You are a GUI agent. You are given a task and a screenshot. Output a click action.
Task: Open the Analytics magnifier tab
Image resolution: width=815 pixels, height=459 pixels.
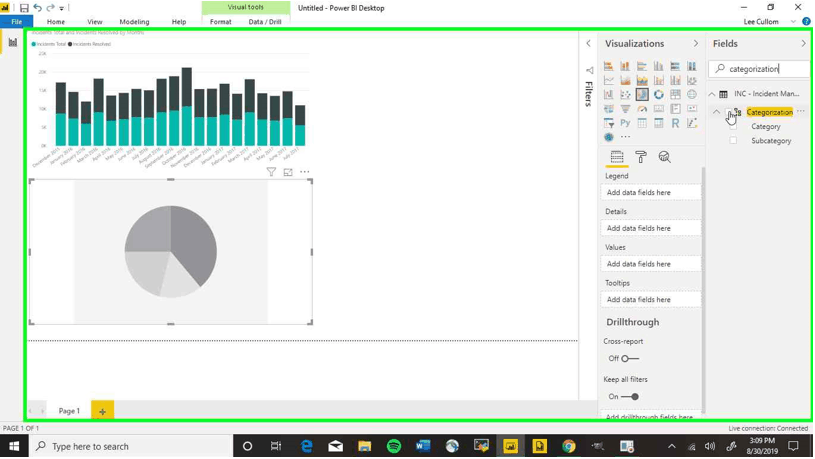(664, 157)
